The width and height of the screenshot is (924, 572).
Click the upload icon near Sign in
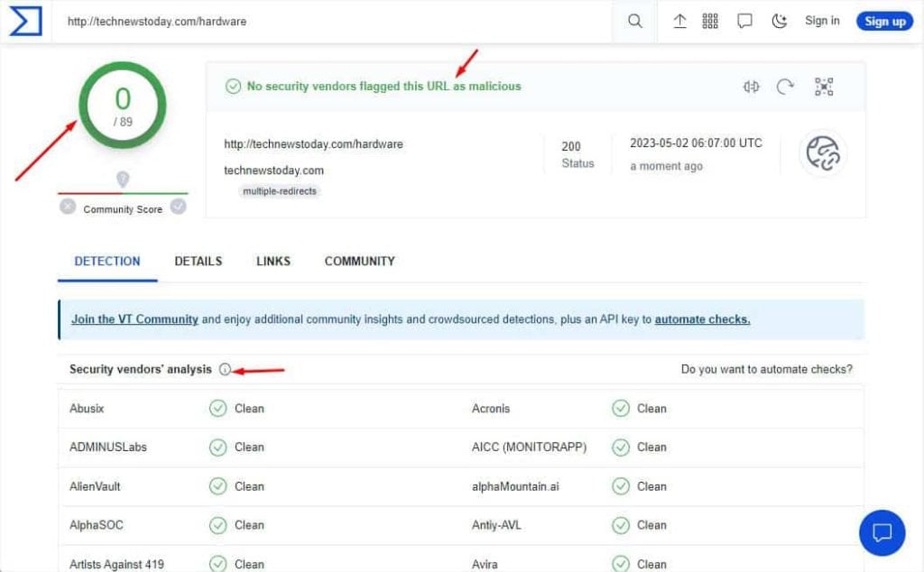point(680,21)
